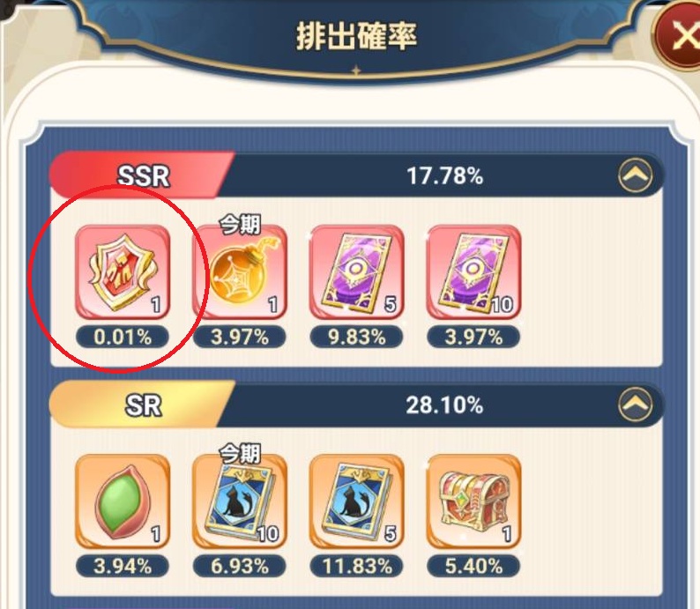
Task: Click the SR rarity header label
Action: [143, 405]
